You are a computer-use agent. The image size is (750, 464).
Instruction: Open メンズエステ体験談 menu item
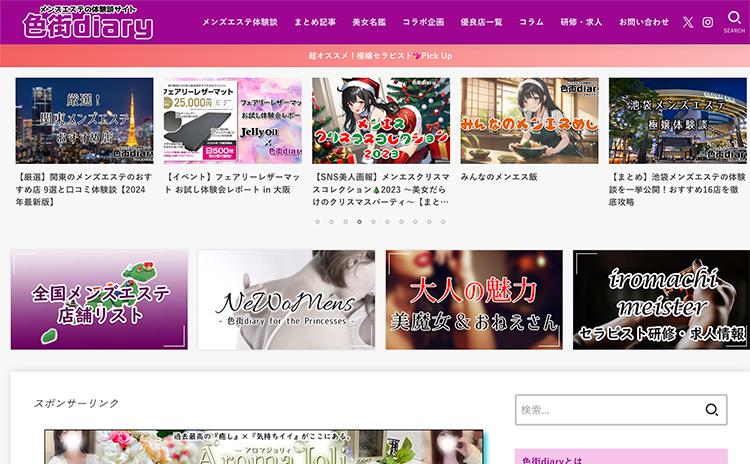click(x=240, y=22)
